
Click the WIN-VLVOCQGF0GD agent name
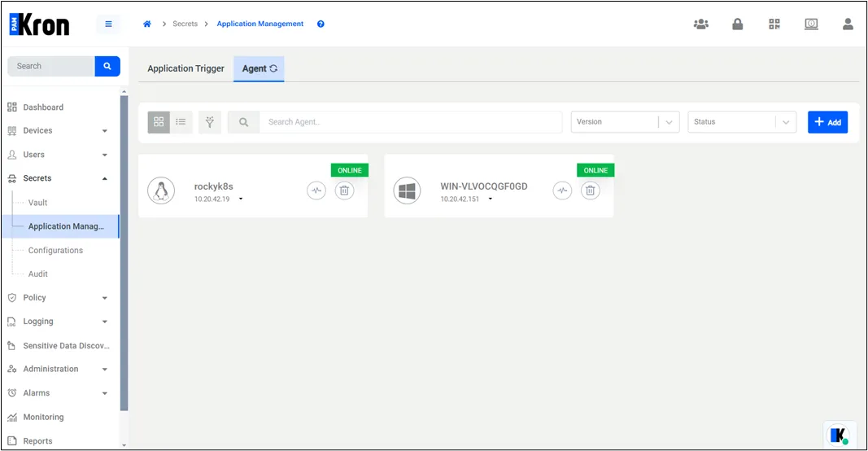(x=484, y=186)
